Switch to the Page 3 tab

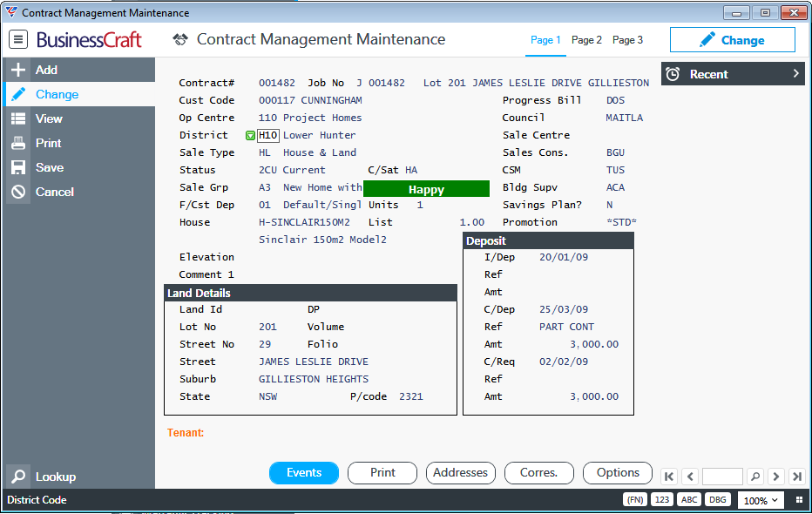click(x=627, y=40)
